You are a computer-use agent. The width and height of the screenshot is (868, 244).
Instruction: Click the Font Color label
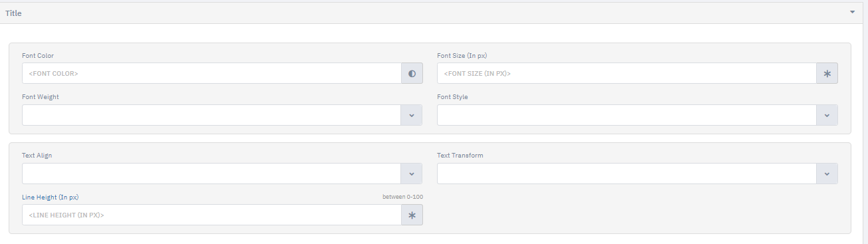click(38, 56)
